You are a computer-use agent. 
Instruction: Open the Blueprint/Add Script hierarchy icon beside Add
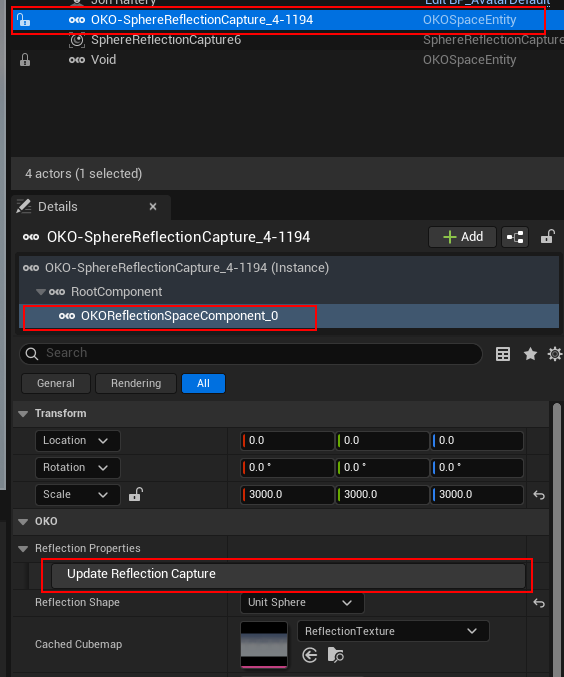(x=515, y=237)
